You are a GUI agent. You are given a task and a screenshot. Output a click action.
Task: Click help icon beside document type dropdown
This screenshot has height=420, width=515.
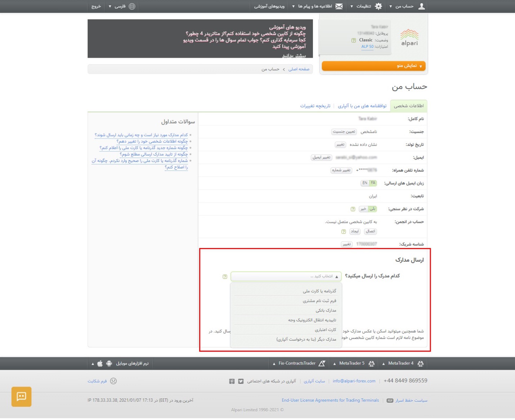[x=225, y=277]
